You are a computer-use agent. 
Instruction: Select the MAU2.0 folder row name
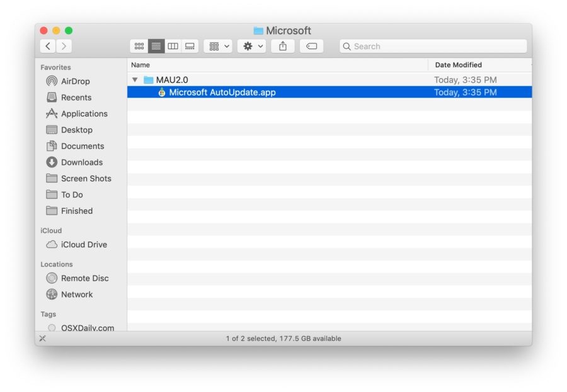(x=172, y=80)
